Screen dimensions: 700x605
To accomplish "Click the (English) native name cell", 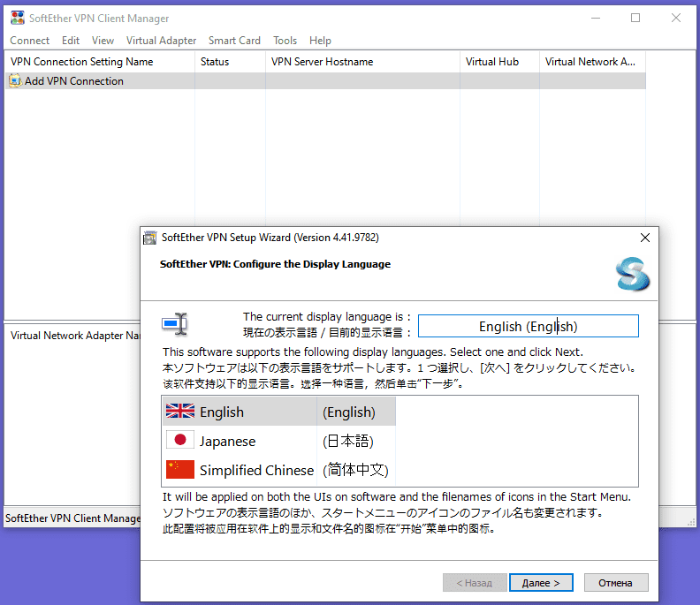I will tap(349, 412).
